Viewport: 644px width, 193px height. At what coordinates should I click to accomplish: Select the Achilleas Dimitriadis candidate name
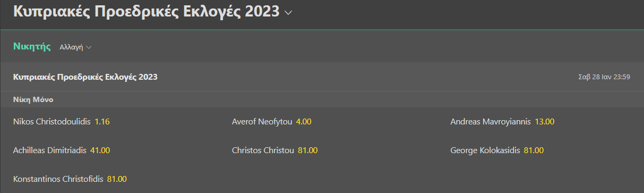[x=50, y=150]
